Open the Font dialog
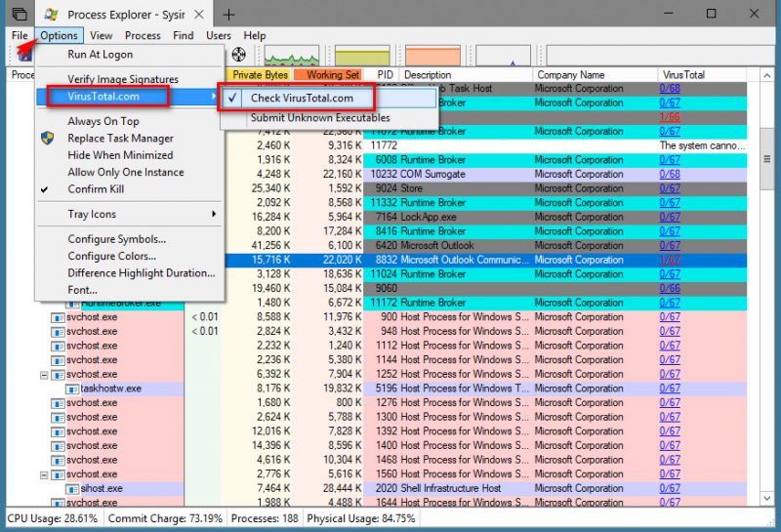Screen dimensions: 781x532 [x=130, y=289]
